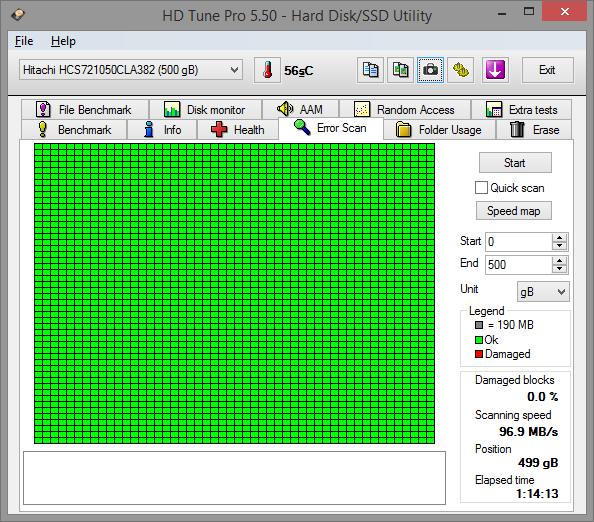594x522 pixels.
Task: Open the Unit gB dropdown
Action: (543, 292)
